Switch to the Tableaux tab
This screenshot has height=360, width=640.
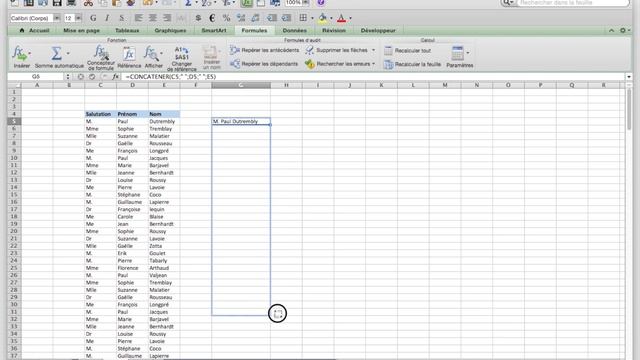click(x=127, y=31)
